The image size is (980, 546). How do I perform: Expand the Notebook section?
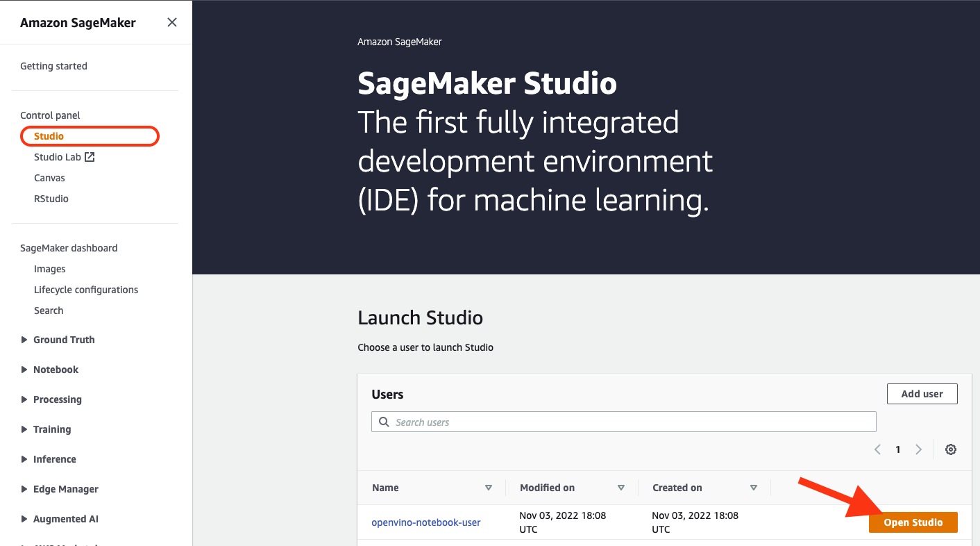click(50, 370)
